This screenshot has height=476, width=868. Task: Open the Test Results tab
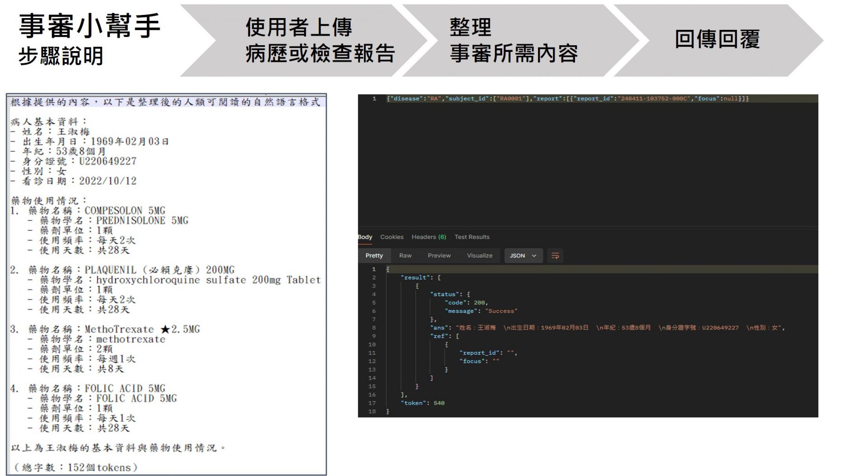[x=472, y=237]
